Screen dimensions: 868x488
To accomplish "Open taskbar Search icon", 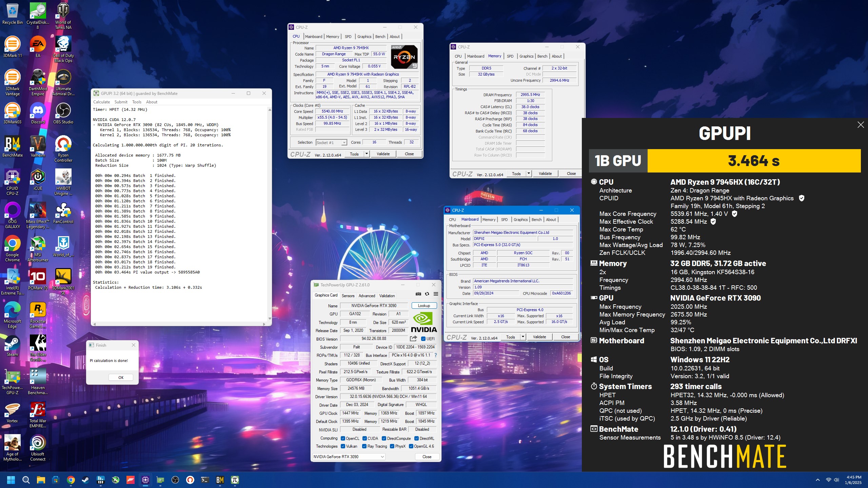I will (x=26, y=480).
